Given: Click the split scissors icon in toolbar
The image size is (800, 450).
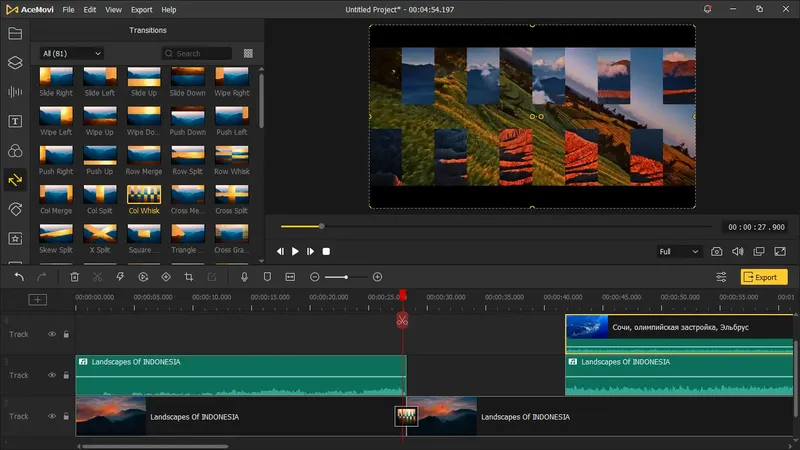Looking at the screenshot, I should pyautogui.click(x=97, y=277).
